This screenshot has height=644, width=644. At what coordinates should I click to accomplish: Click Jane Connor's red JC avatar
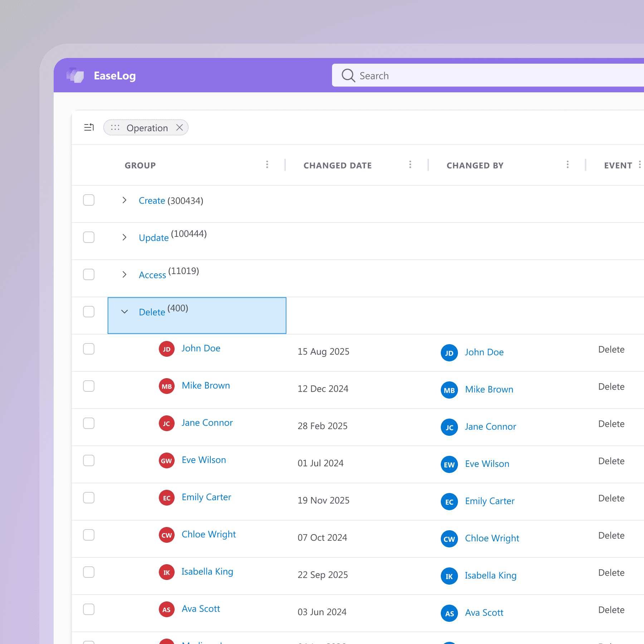pos(167,423)
